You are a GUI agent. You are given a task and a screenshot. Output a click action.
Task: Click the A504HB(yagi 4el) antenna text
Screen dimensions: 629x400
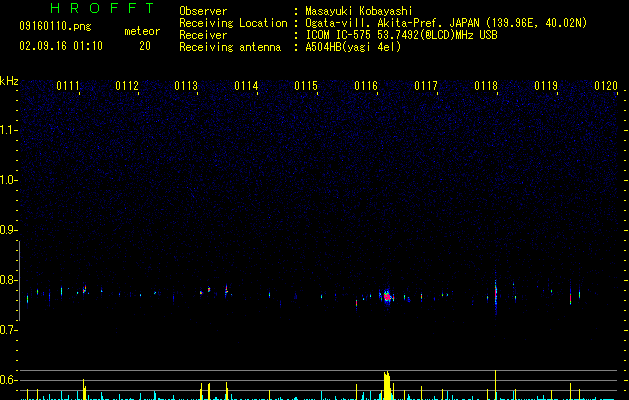coord(353,47)
